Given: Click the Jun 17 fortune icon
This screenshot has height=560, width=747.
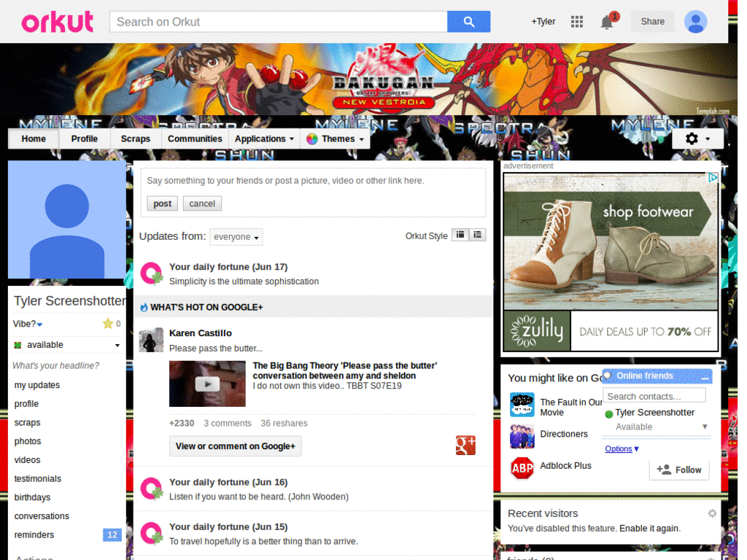Looking at the screenshot, I should click(x=152, y=273).
